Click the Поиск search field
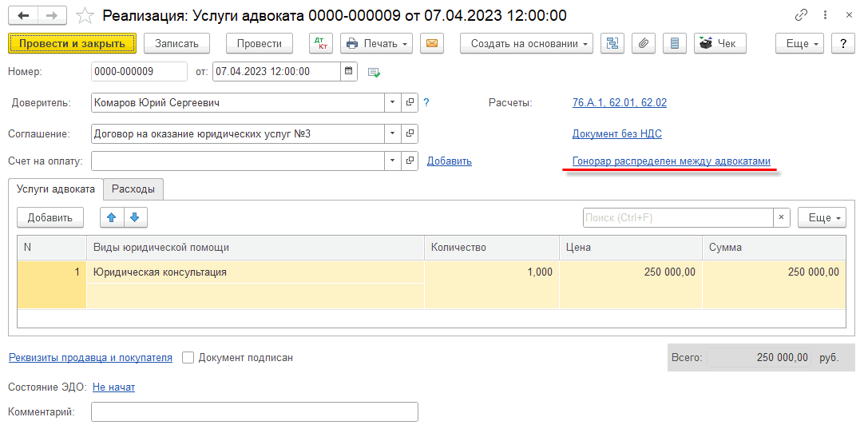Image resolution: width=868 pixels, height=429 pixels. coord(677,217)
